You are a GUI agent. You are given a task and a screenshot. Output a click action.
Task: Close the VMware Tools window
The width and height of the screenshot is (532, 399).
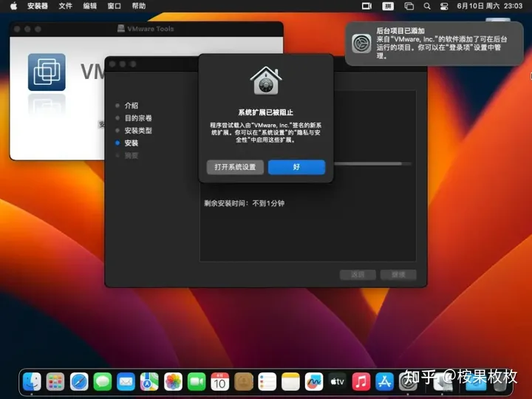pos(17,29)
